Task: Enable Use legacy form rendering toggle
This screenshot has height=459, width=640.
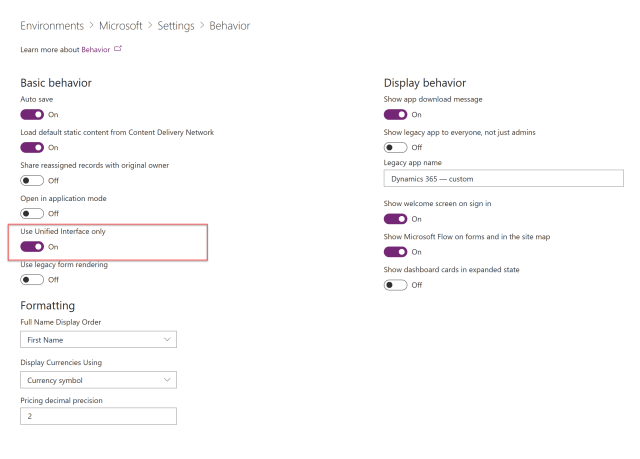Action: [x=32, y=279]
